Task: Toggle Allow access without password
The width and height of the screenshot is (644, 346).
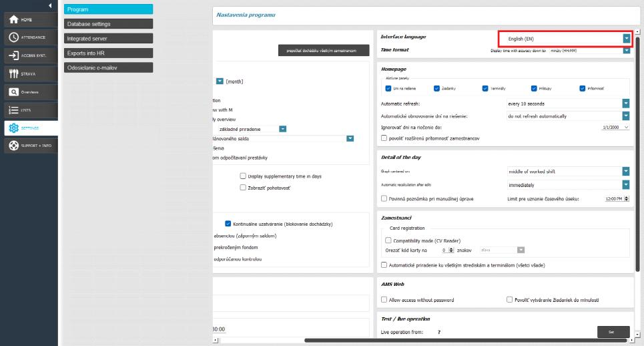Action: tap(384, 301)
